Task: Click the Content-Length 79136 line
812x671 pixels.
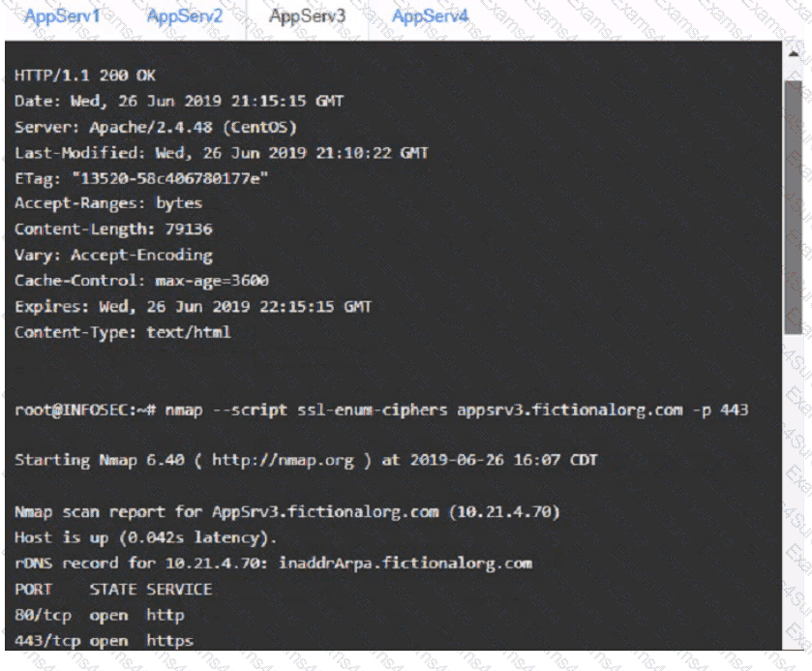Action: (113, 229)
